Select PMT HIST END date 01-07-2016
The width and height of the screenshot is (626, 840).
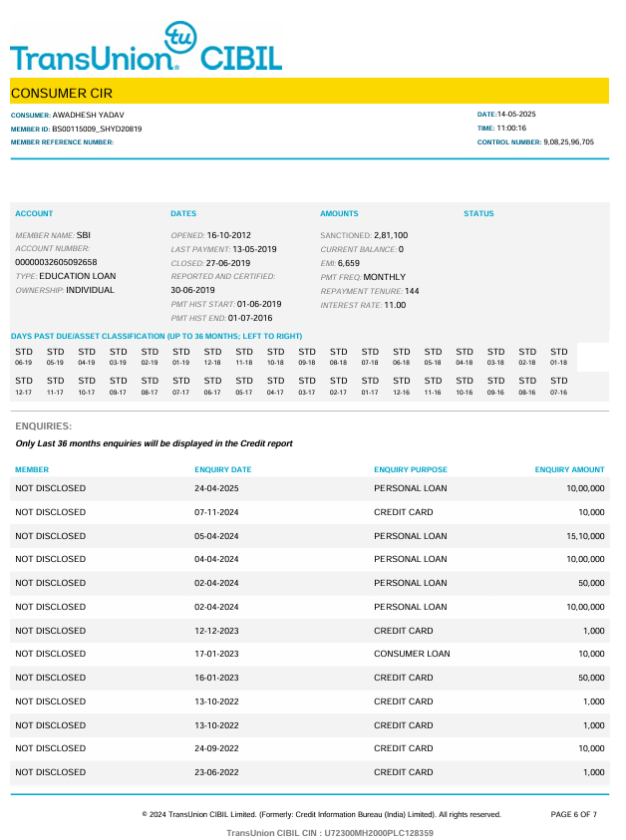coord(250,318)
